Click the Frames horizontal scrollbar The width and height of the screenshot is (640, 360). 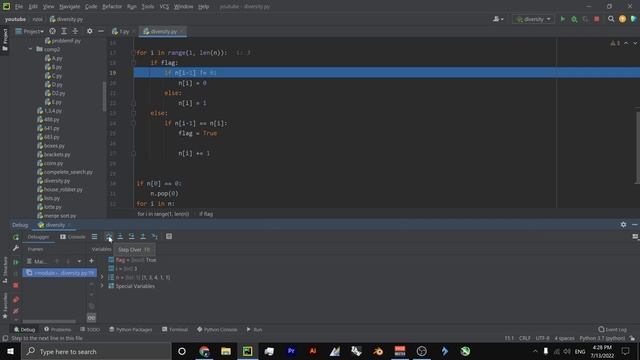(x=49, y=321)
